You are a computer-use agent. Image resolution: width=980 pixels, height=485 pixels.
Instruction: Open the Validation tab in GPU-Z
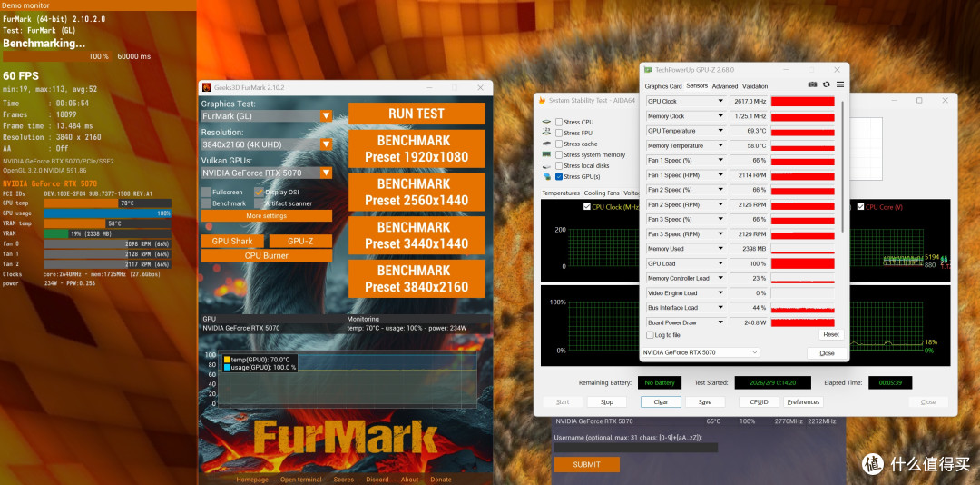click(755, 86)
